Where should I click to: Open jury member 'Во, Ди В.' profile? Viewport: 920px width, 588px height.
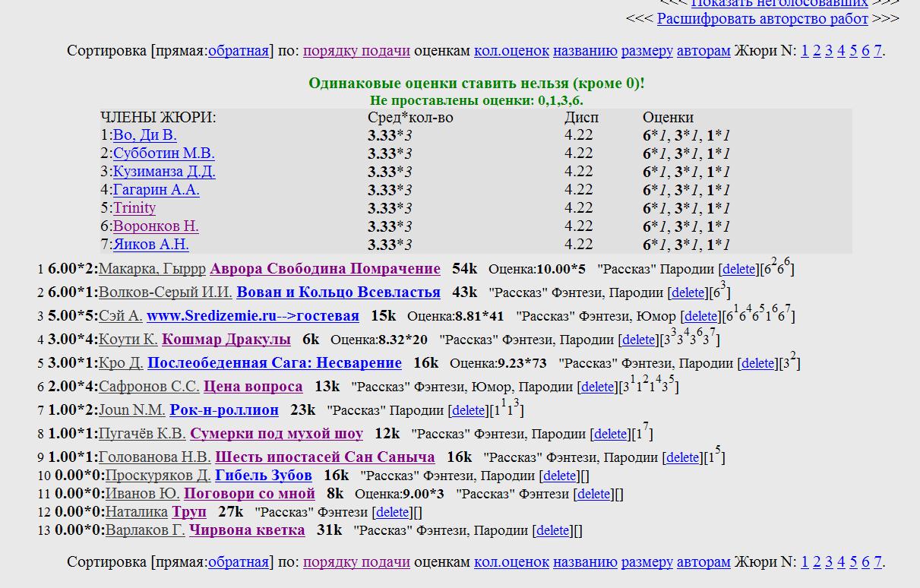tap(145, 135)
